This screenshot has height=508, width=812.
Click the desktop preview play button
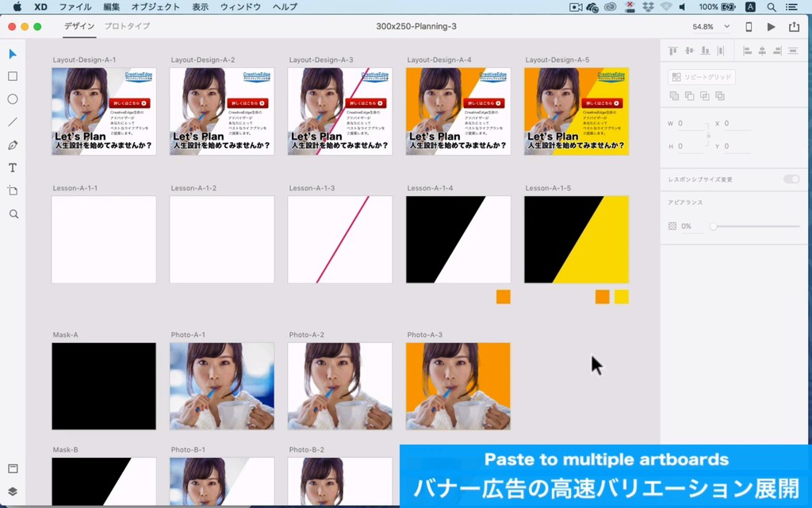coord(771,27)
